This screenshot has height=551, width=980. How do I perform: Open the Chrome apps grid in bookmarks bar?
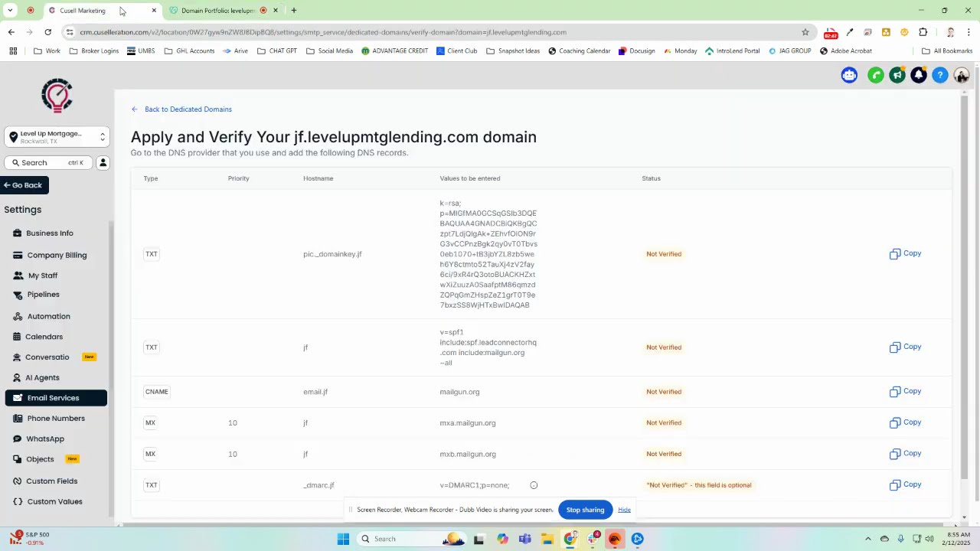(13, 51)
